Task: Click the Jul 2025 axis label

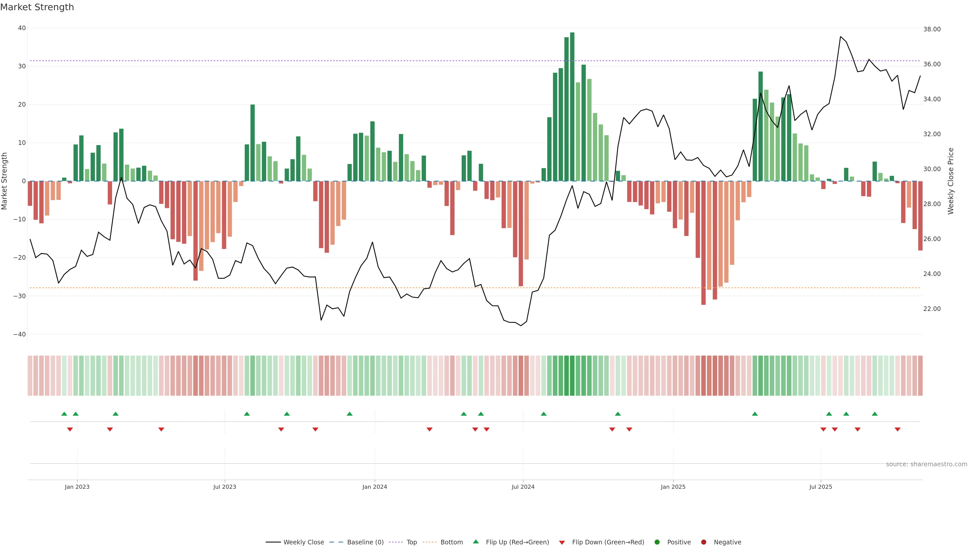Action: [820, 487]
